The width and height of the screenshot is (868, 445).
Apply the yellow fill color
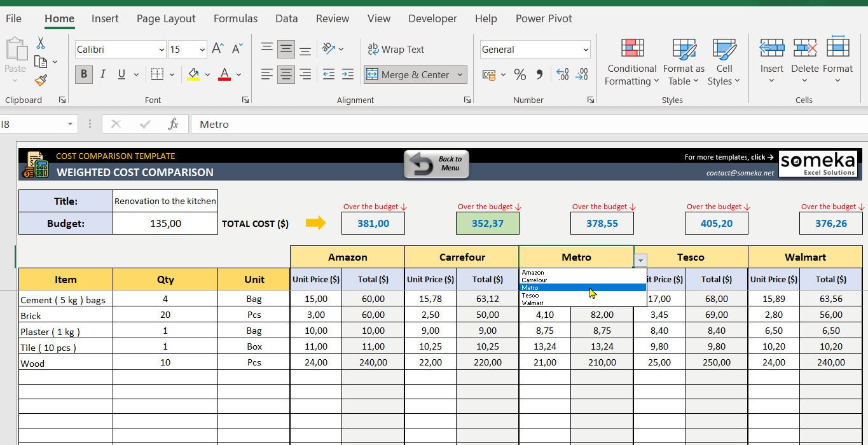[193, 74]
